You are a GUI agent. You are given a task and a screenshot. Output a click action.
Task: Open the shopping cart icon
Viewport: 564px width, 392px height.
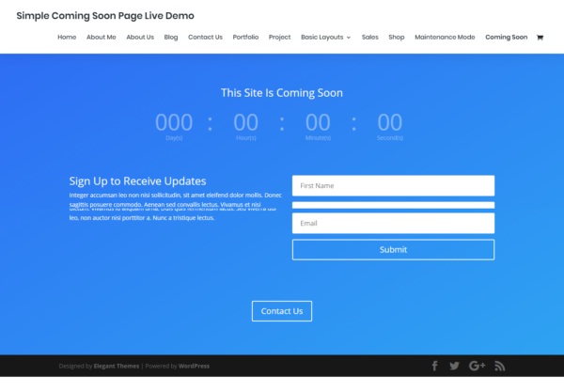pyautogui.click(x=540, y=38)
